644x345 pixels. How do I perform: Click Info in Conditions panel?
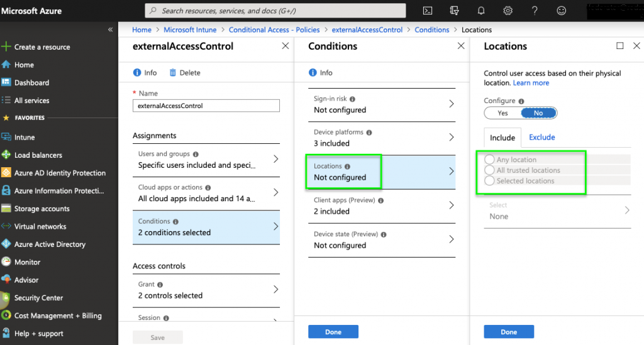320,73
